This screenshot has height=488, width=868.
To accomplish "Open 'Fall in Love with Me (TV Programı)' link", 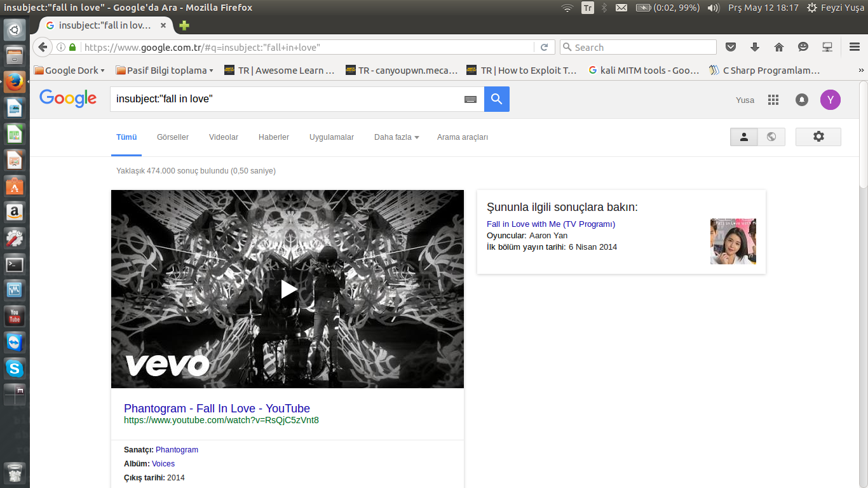I will click(x=550, y=224).
